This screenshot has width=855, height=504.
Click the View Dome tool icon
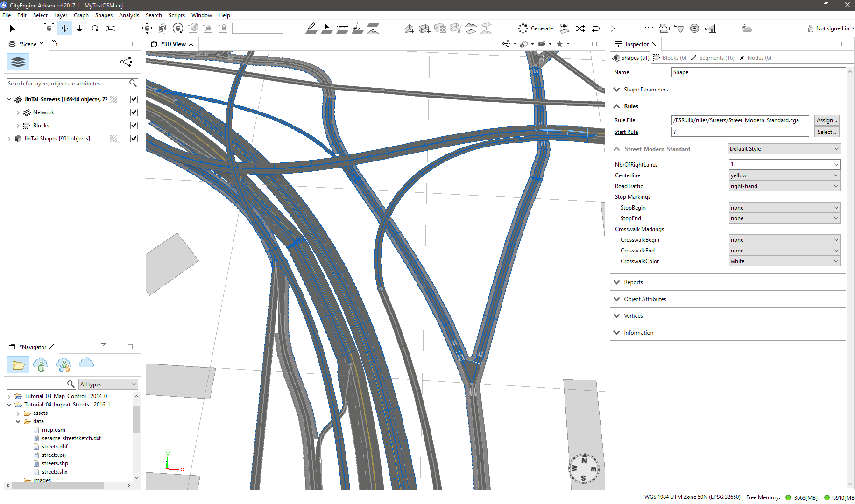[x=695, y=28]
